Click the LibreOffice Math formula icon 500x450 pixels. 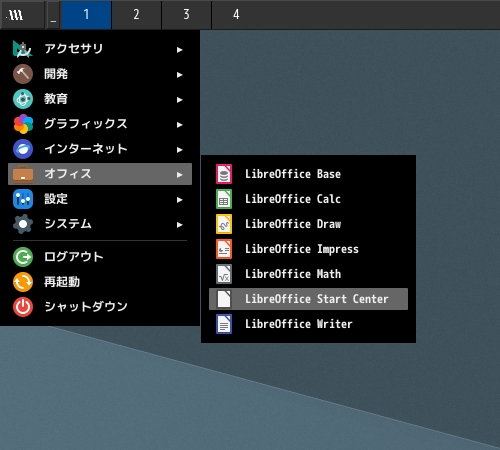[224, 274]
